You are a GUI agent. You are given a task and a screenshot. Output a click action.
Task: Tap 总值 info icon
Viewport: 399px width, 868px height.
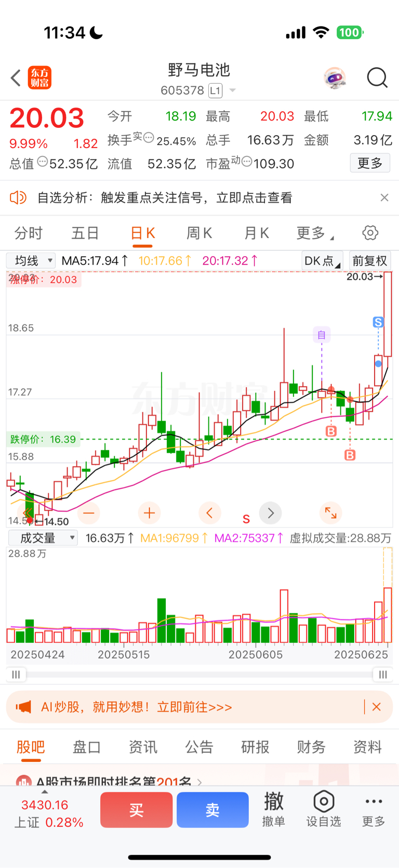pos(43,162)
